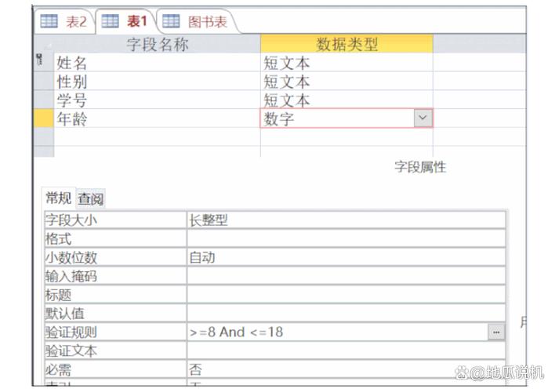The height and width of the screenshot is (392, 555).
Task: Open the 常规 properties tab
Action: (59, 198)
